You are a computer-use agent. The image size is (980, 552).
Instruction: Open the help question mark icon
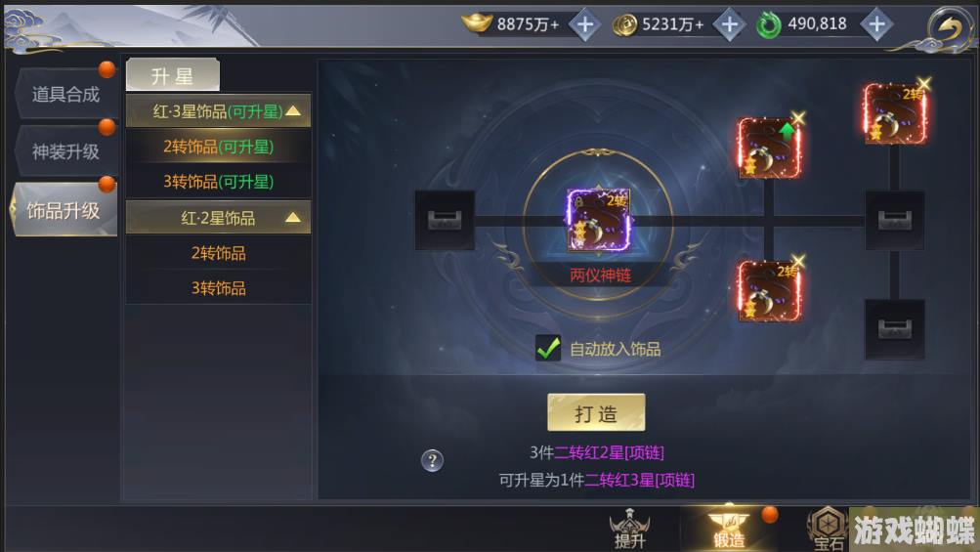tap(432, 461)
